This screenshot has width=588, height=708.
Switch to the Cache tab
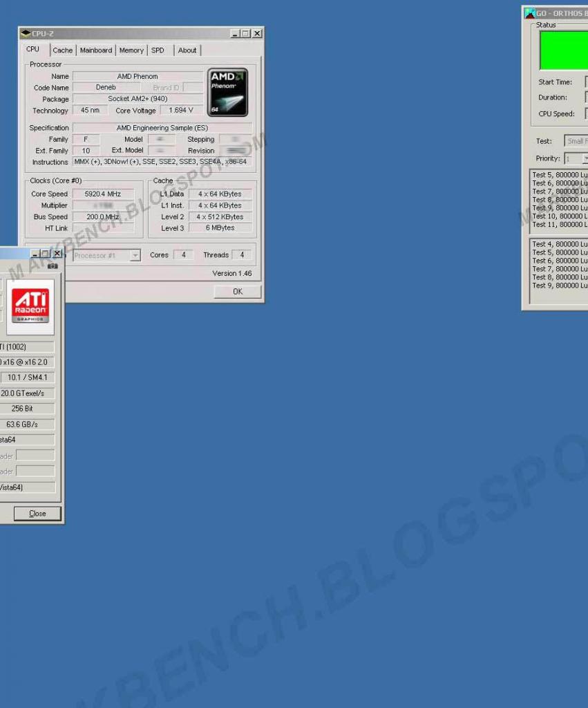(62, 50)
